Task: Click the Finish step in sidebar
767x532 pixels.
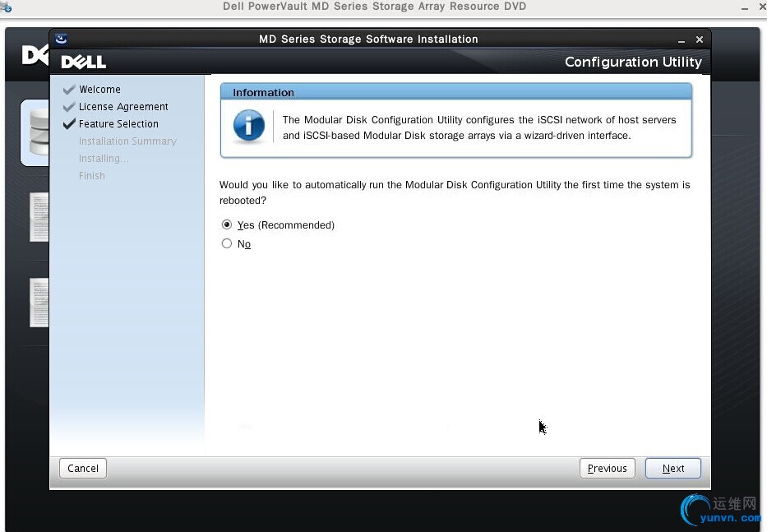Action: (x=92, y=176)
